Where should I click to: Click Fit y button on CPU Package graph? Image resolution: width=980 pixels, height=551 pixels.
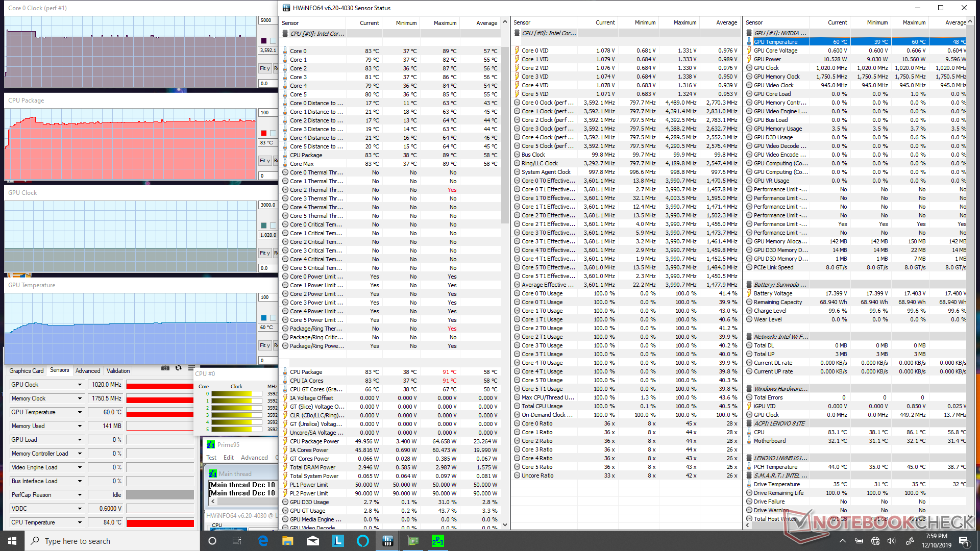pyautogui.click(x=264, y=161)
